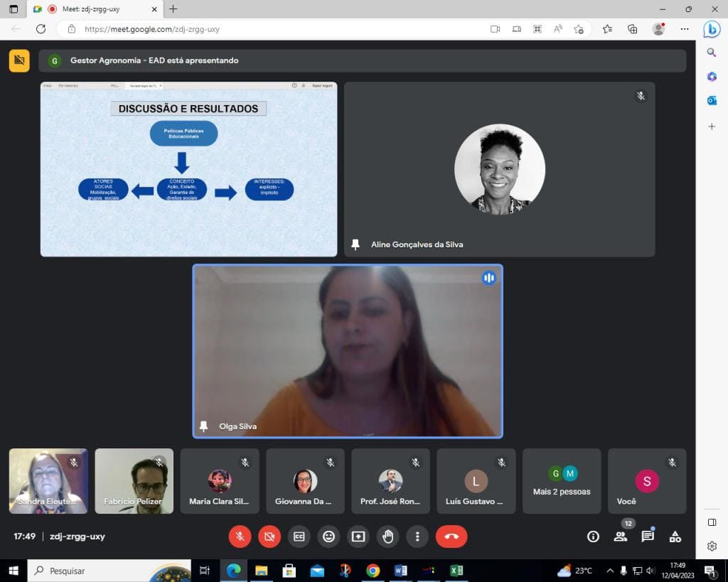
Task: Open the activities icon
Action: pos(675,537)
